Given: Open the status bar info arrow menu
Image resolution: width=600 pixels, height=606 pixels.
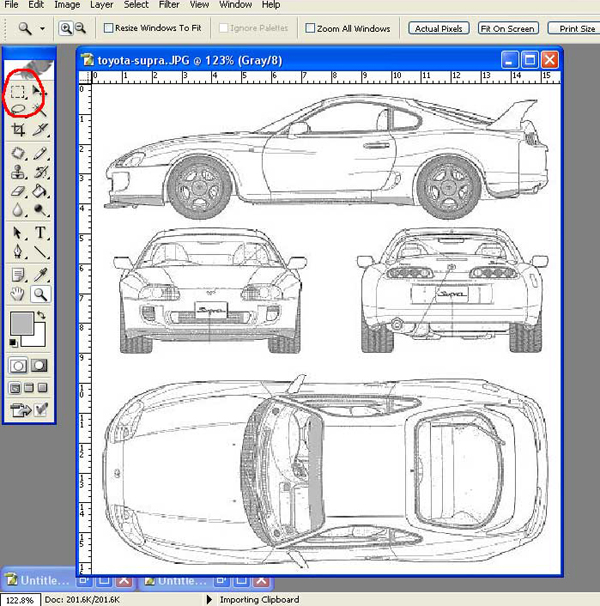Looking at the screenshot, I should tap(209, 599).
